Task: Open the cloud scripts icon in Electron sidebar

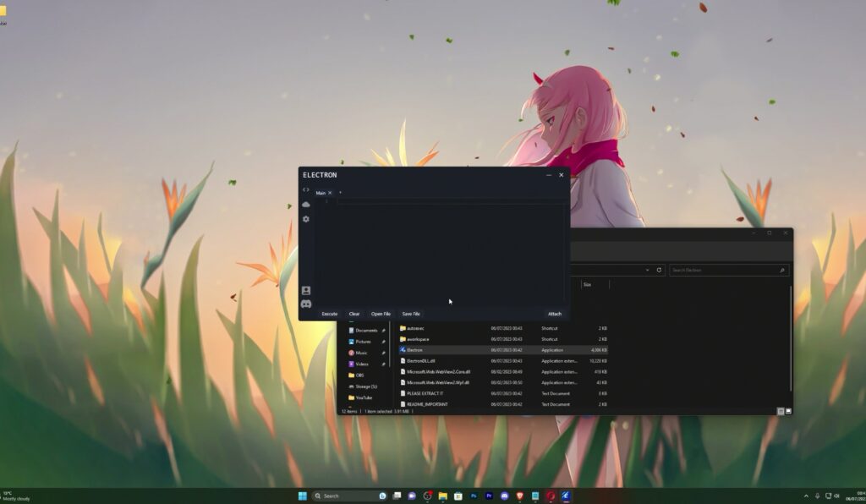Action: pyautogui.click(x=306, y=205)
